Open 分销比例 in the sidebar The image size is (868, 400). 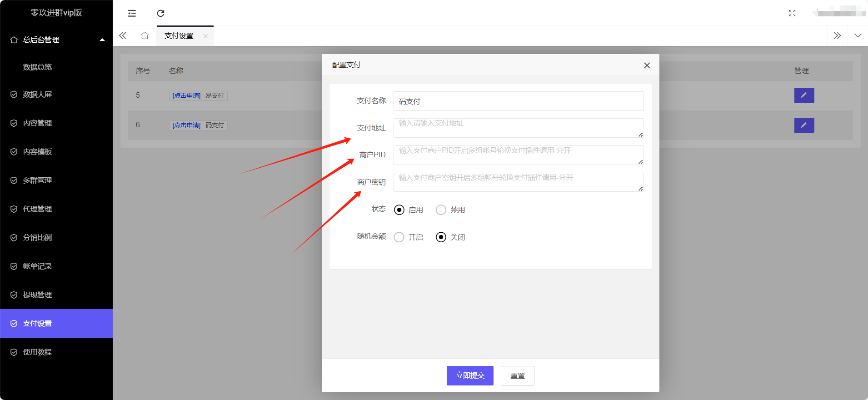click(x=56, y=238)
